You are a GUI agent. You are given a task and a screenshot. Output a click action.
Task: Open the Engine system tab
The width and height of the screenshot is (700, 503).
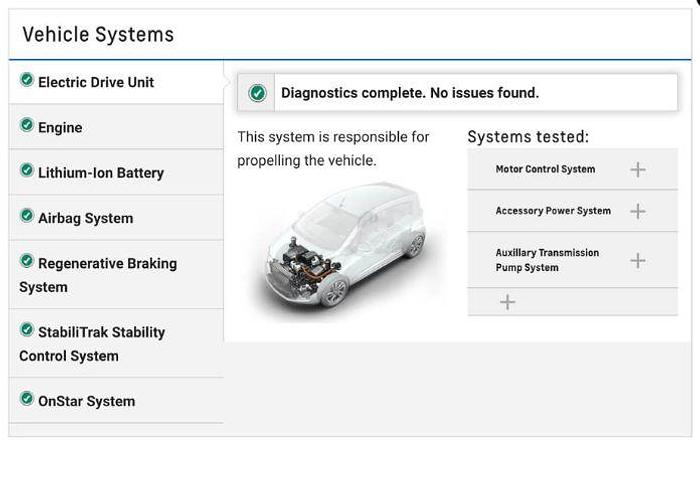[116, 127]
